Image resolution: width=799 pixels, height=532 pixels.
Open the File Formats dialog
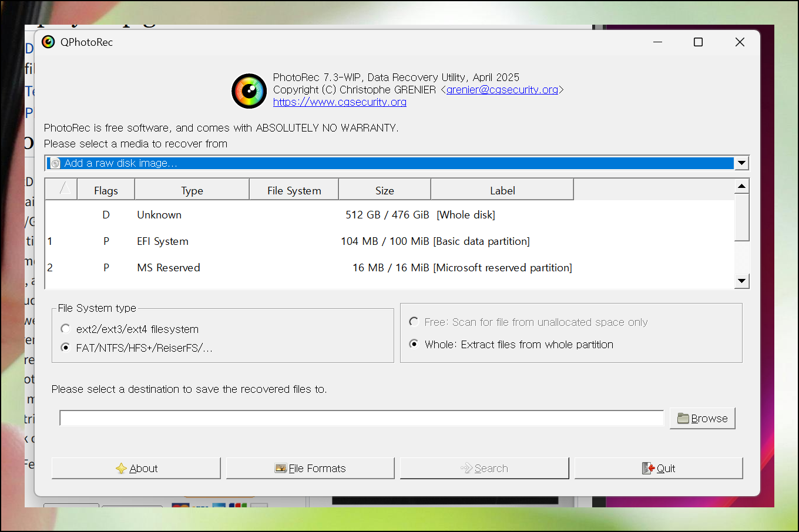pos(310,468)
